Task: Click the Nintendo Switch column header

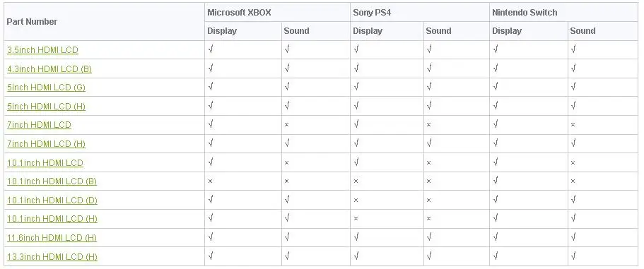Action: (525, 13)
